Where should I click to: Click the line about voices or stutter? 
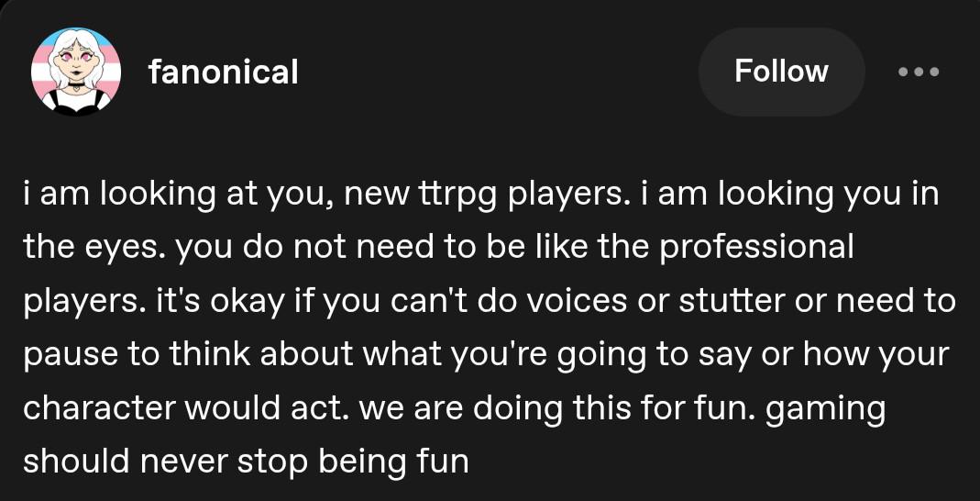pos(489,300)
